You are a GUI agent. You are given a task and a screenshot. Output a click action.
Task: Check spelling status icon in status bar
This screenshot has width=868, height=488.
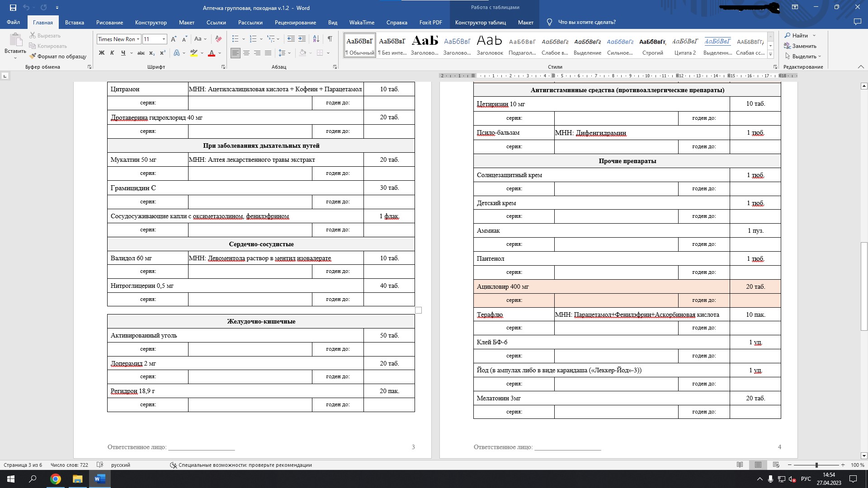(100, 465)
